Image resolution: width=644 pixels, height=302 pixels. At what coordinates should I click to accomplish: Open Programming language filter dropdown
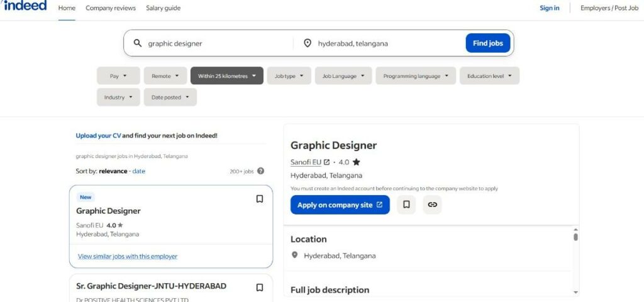[416, 76]
